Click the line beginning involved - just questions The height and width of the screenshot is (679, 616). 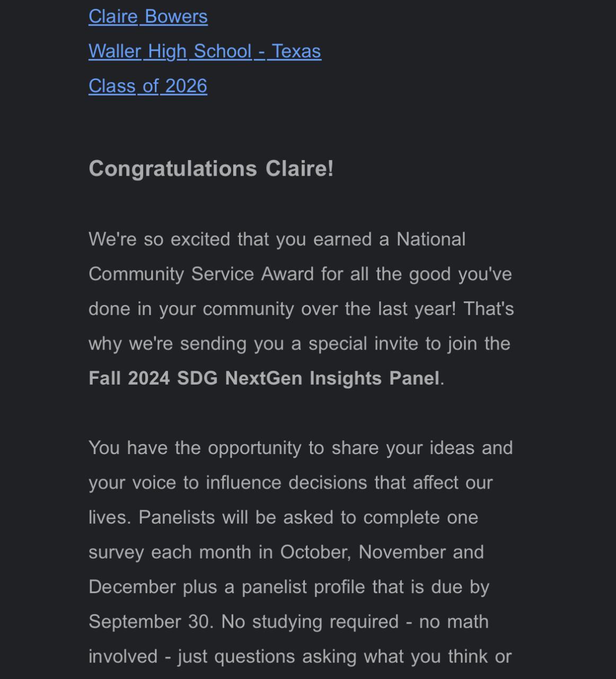300,657
